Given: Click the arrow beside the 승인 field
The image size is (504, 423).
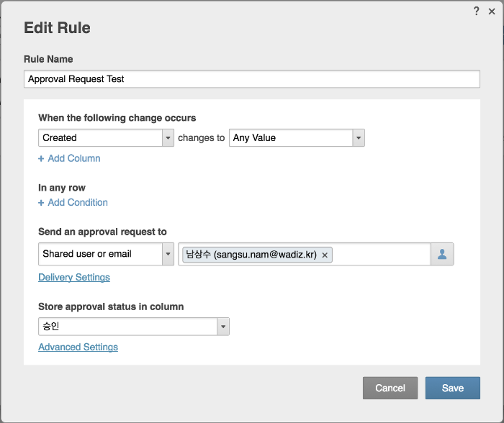Looking at the screenshot, I should point(223,327).
